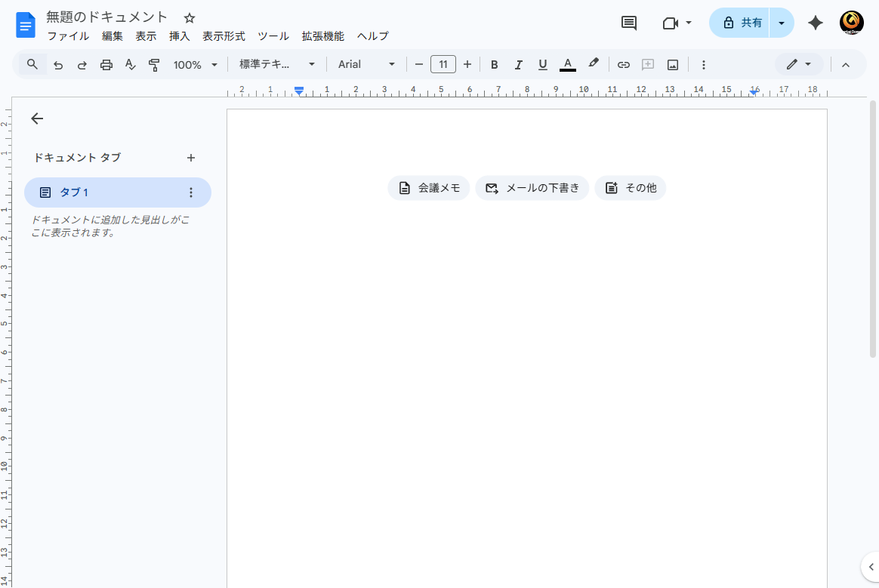Open the 表示形式 menu
This screenshot has height=588, width=879.
(224, 36)
